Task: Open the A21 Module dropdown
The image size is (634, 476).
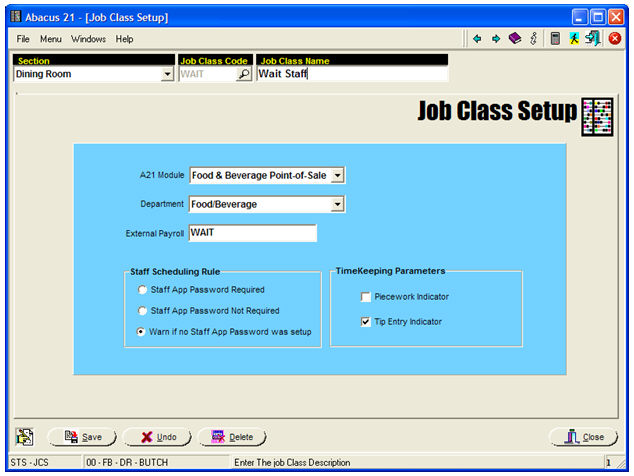Action: pos(337,175)
